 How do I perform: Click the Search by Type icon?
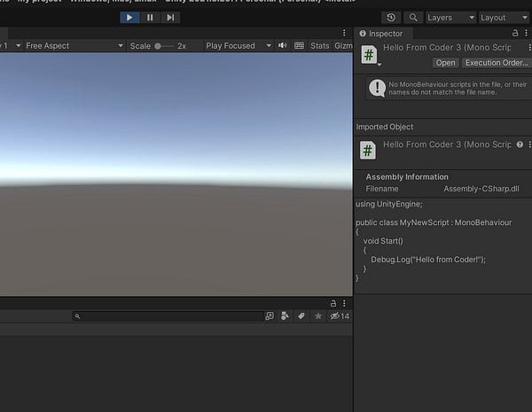pyautogui.click(x=285, y=316)
